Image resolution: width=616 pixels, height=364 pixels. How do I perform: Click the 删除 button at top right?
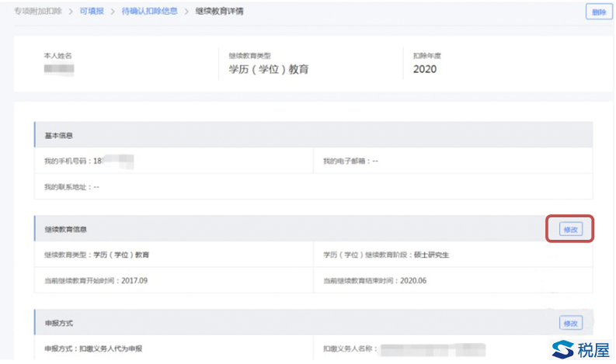(597, 12)
